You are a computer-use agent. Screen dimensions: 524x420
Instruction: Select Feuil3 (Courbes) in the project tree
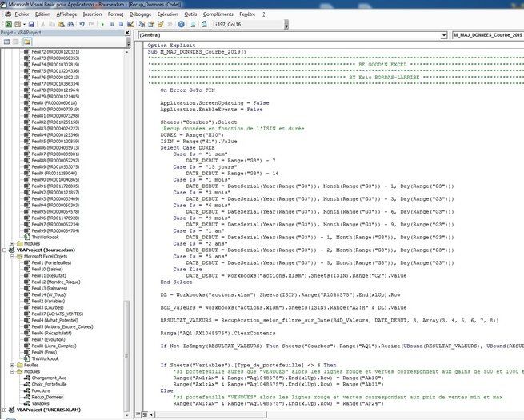(x=46, y=306)
